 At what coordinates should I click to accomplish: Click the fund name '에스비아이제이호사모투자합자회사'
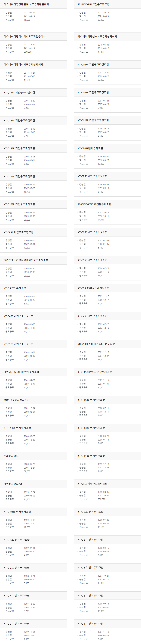tap(23, 64)
